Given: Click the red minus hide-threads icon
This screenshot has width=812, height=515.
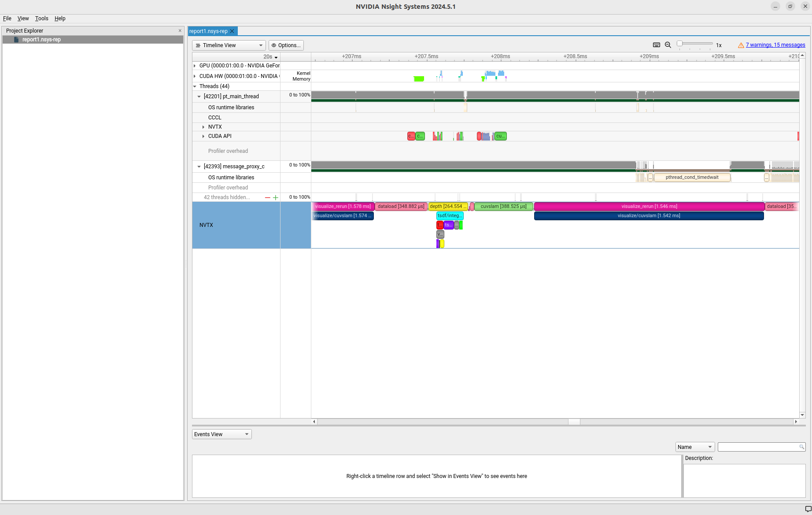Looking at the screenshot, I should 267,198.
